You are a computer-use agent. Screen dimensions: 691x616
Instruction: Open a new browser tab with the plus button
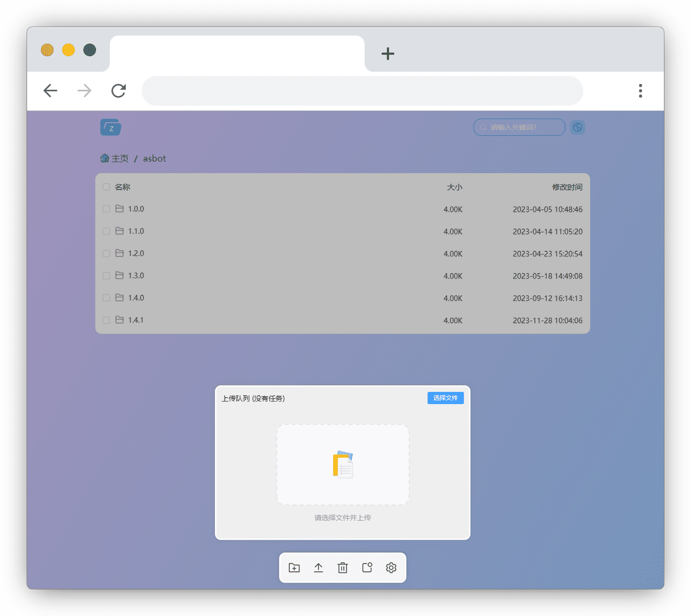pos(388,53)
